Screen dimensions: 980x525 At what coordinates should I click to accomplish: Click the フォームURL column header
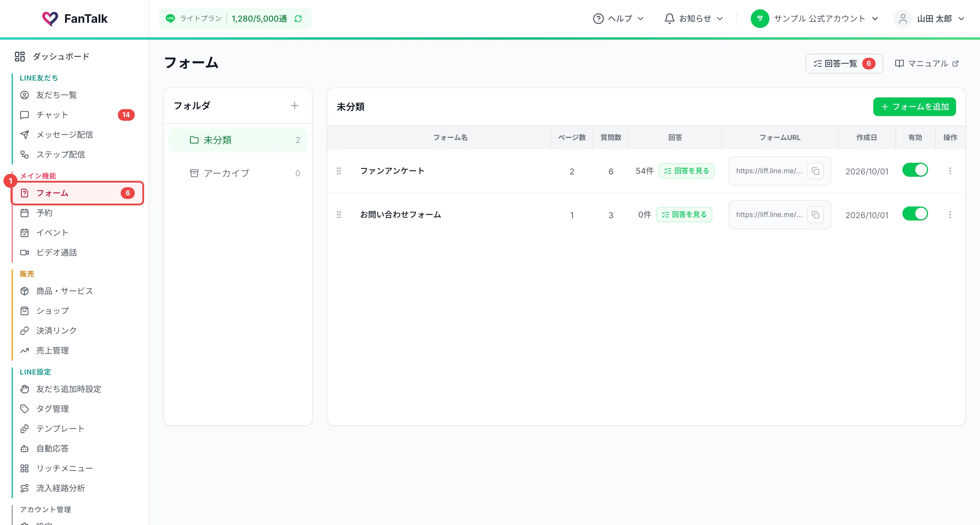[780, 138]
